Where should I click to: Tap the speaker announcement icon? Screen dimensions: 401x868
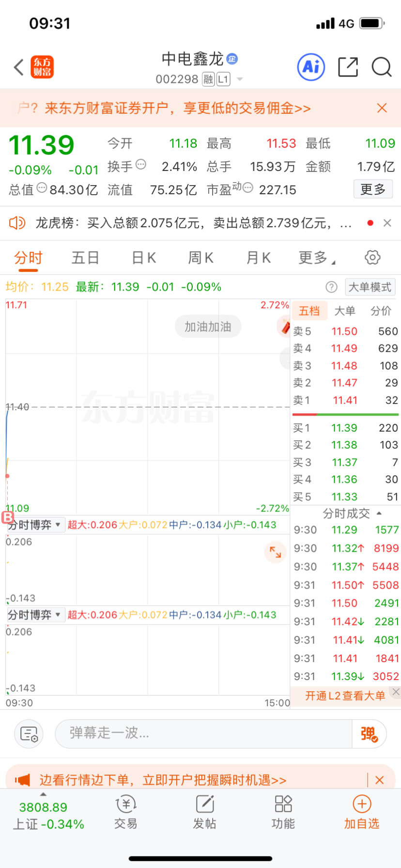tap(17, 223)
